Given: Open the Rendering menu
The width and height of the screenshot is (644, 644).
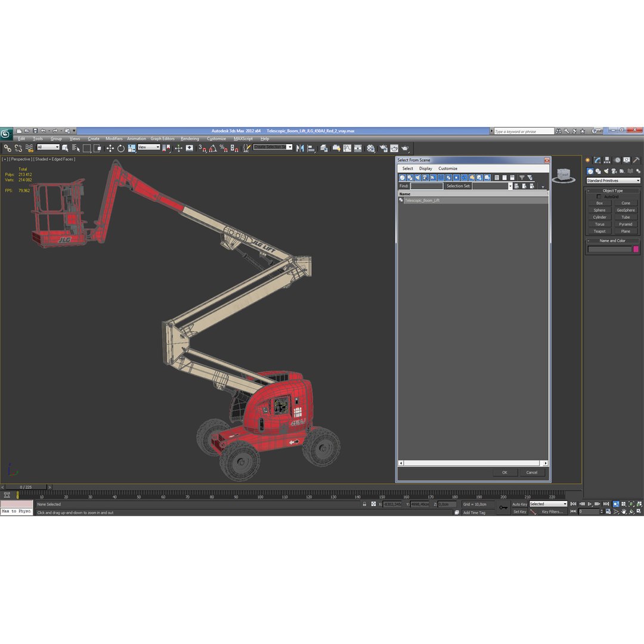Looking at the screenshot, I should pos(190,138).
